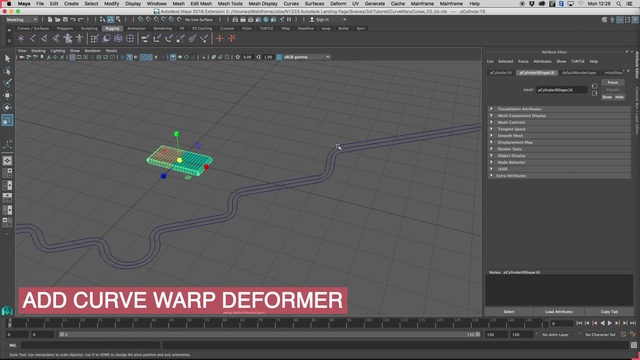Click the mesh name input field
This screenshot has width=640, height=360.
click(562, 90)
